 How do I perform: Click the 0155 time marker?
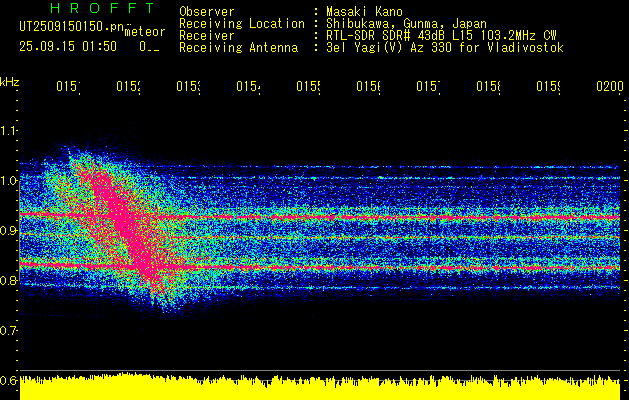pyautogui.click(x=308, y=87)
